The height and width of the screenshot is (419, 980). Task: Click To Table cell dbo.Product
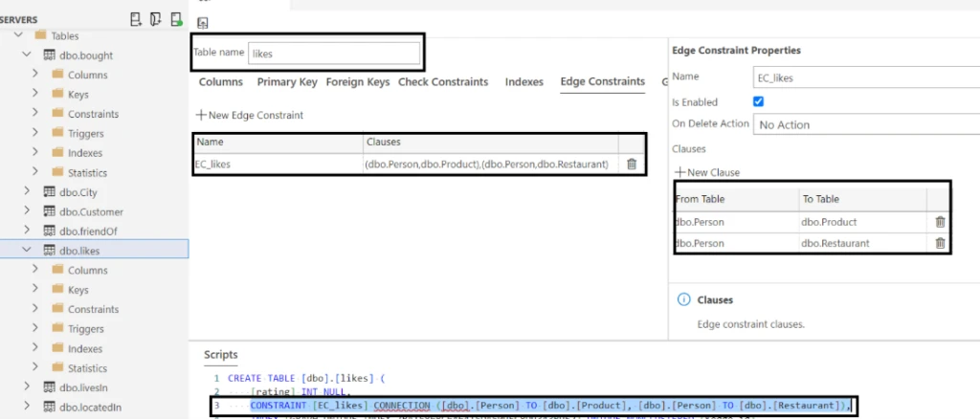(x=863, y=222)
